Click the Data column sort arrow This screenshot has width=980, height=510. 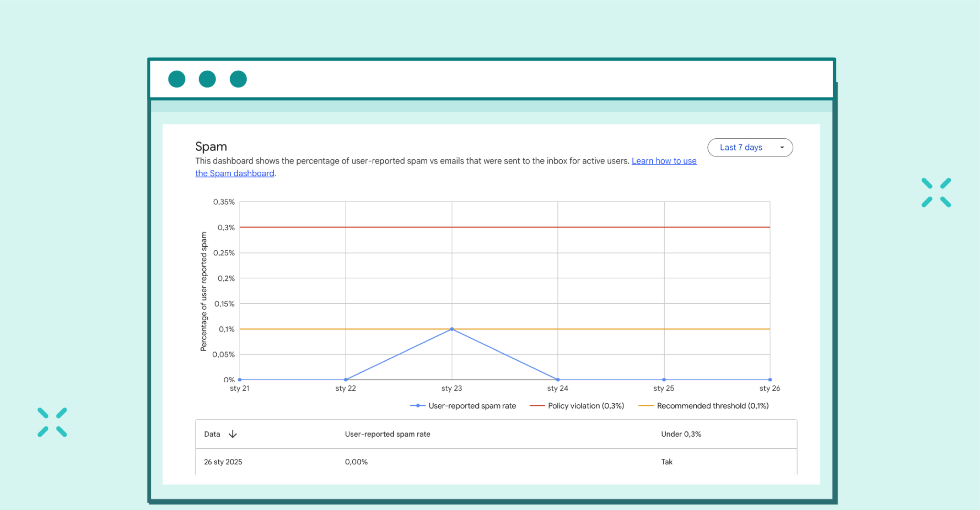coord(233,434)
